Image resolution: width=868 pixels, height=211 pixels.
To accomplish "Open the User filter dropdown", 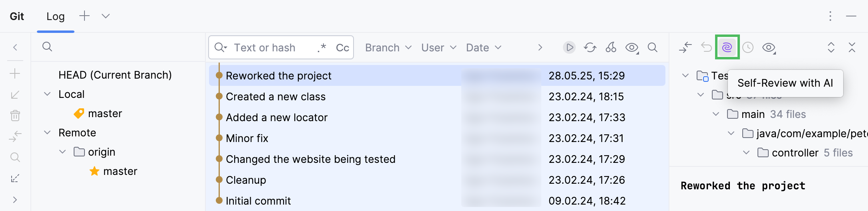I will (x=438, y=48).
